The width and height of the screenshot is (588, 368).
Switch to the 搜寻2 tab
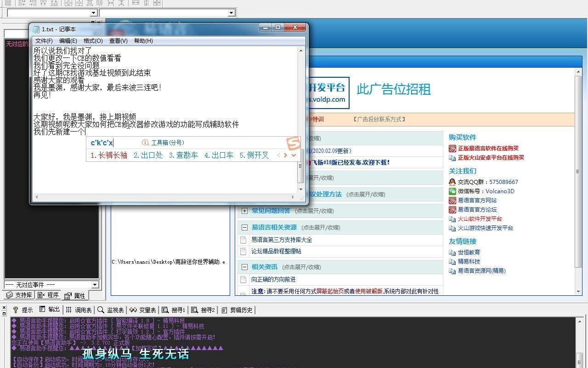click(x=203, y=310)
